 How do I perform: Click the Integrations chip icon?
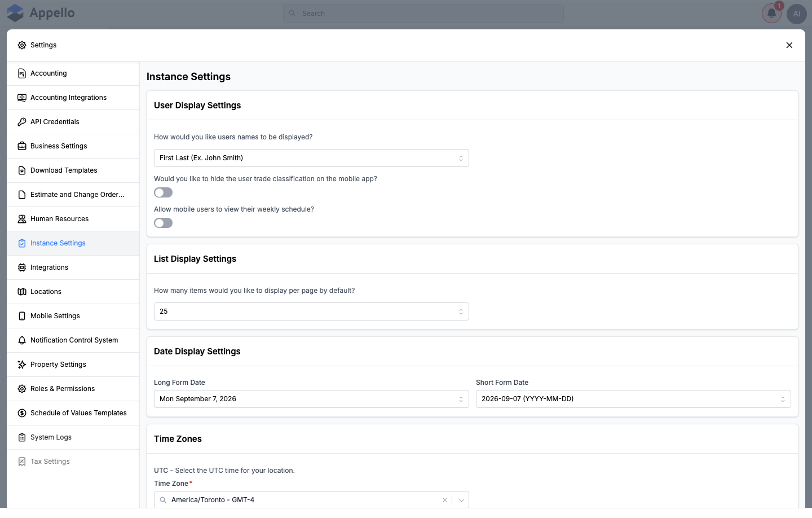(x=22, y=267)
